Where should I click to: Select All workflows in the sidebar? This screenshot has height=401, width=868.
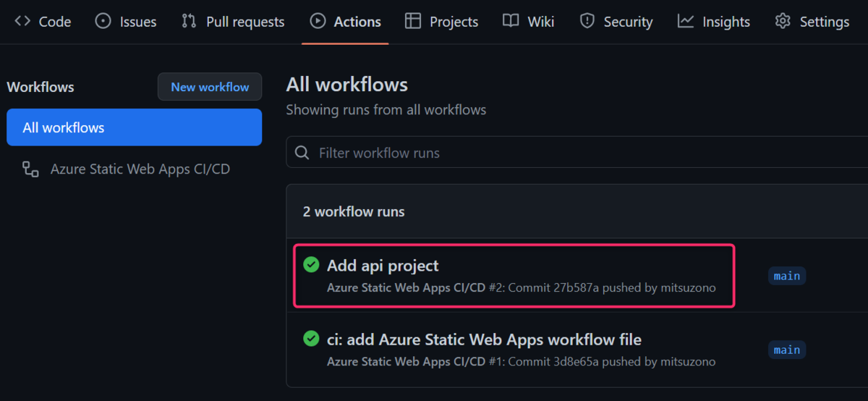(x=134, y=127)
